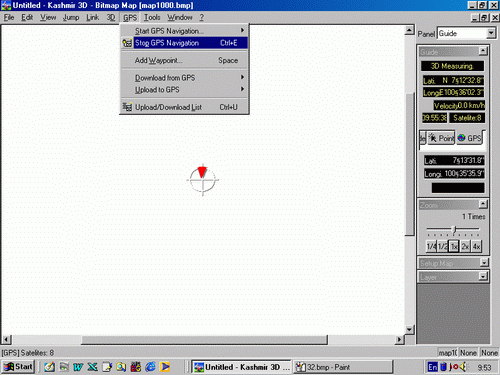Viewport: 500px width, 375px height.
Task: Click the Windows Start button
Action: point(18,367)
